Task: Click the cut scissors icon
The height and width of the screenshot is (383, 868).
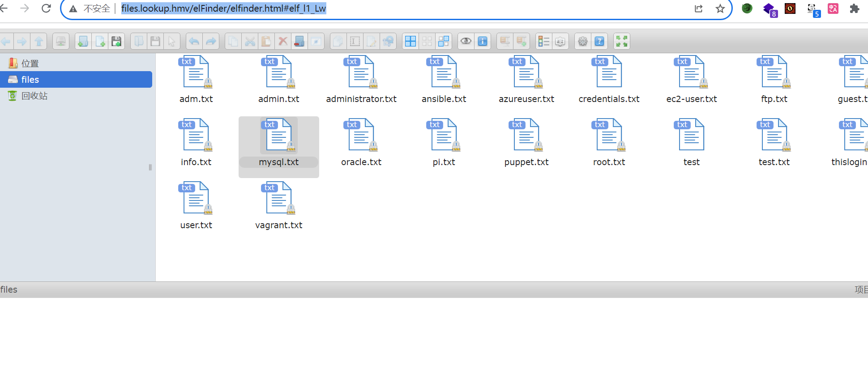Action: (x=250, y=42)
